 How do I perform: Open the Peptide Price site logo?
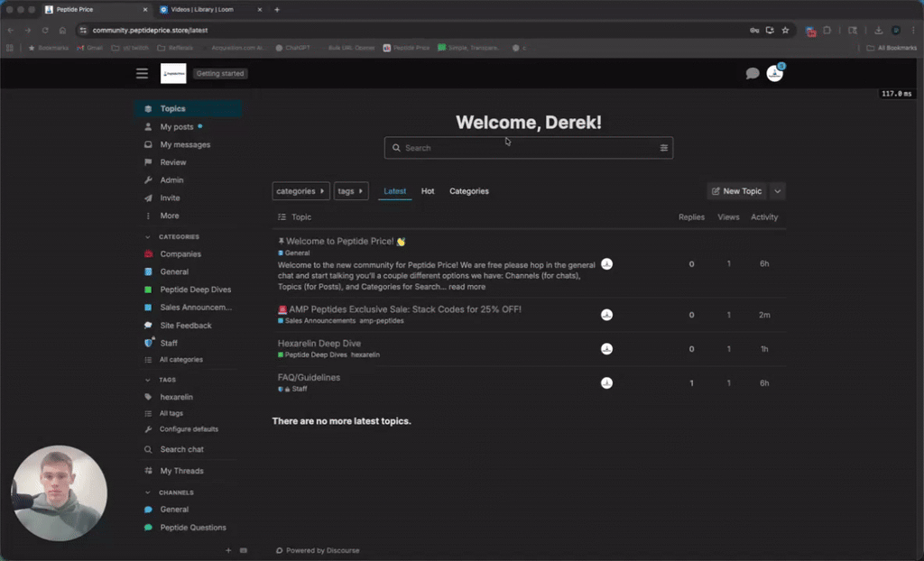tap(173, 74)
